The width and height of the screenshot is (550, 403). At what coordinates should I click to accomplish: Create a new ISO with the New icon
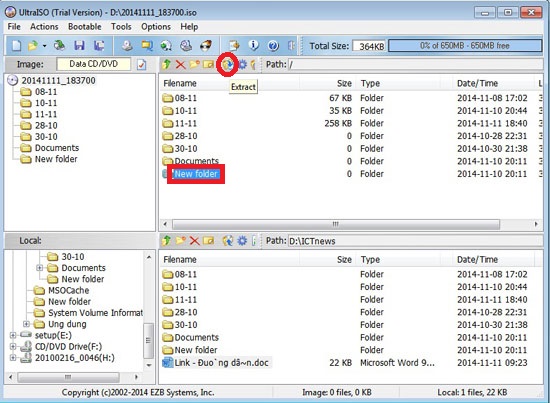(16, 46)
